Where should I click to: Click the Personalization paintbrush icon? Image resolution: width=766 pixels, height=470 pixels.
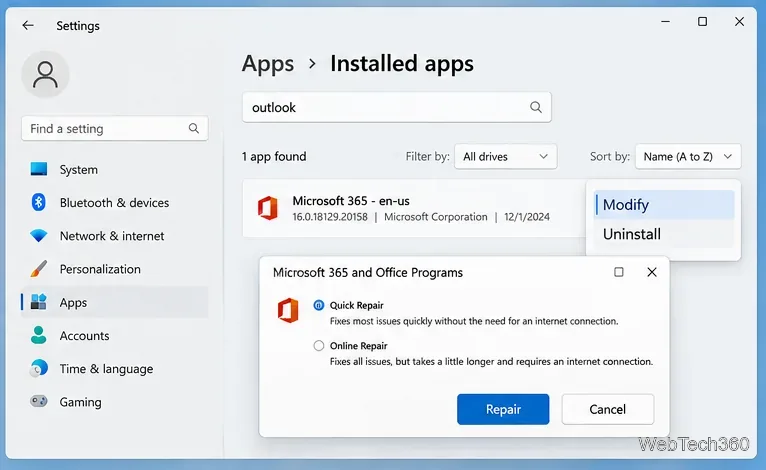point(39,269)
